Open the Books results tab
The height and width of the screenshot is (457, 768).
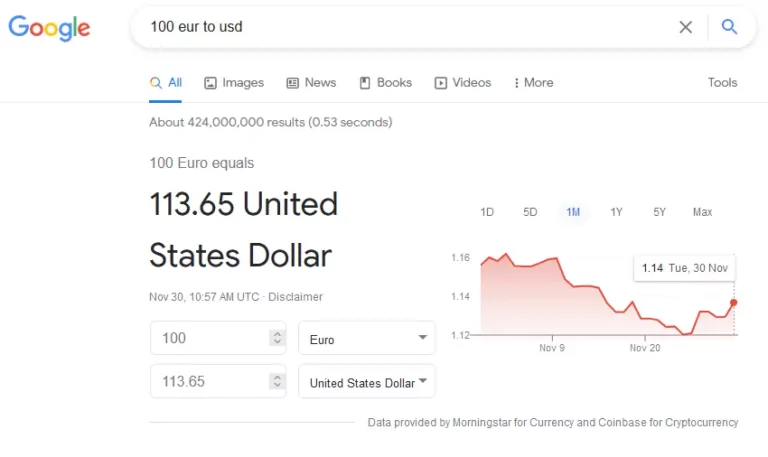tap(385, 83)
